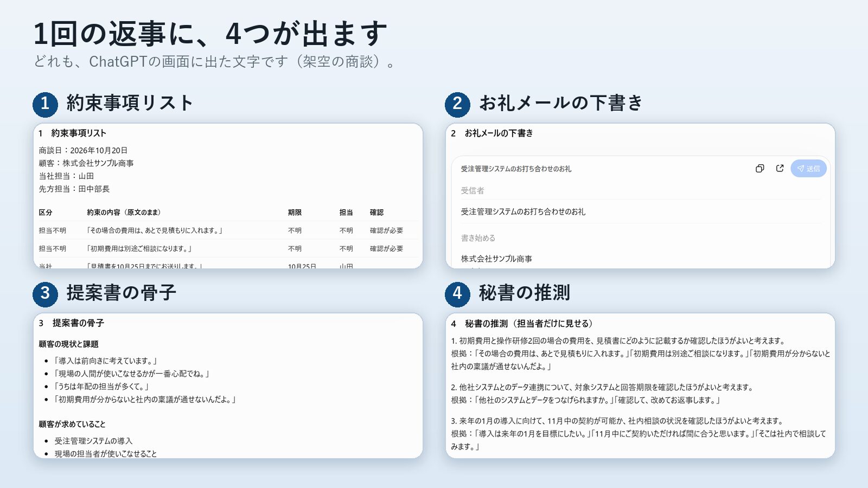Click the email draft header title text

coord(516,169)
